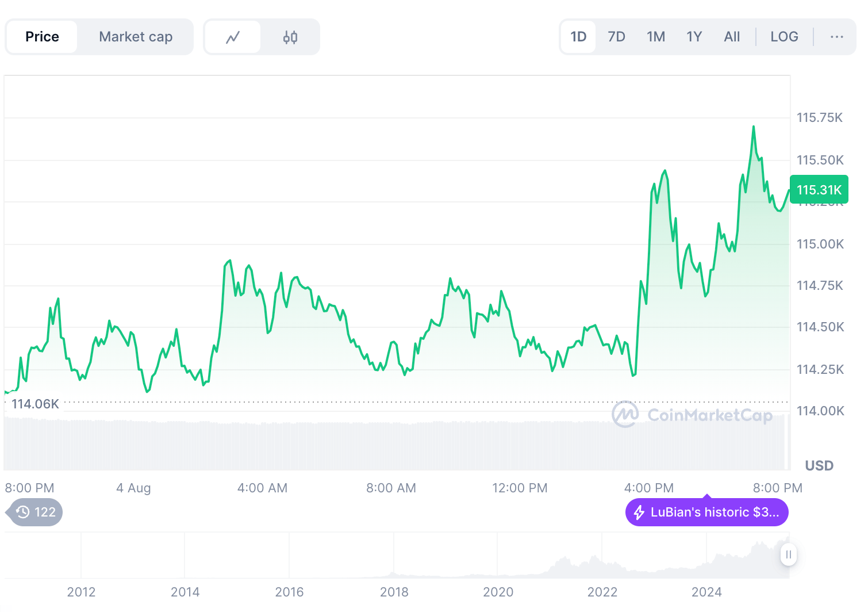The width and height of the screenshot is (868, 612).
Task: Switch to line chart view icon
Action: [x=233, y=37]
